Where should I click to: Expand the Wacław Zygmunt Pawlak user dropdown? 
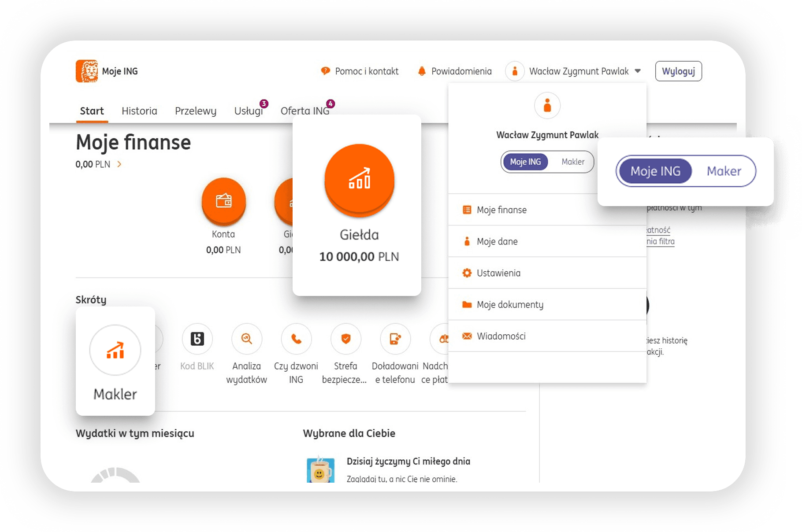click(x=637, y=71)
